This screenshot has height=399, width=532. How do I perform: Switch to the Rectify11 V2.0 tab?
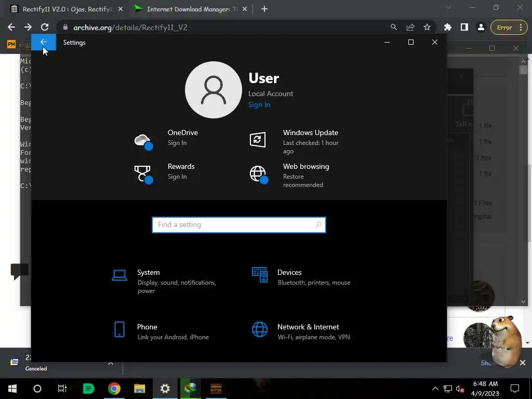[x=66, y=9]
